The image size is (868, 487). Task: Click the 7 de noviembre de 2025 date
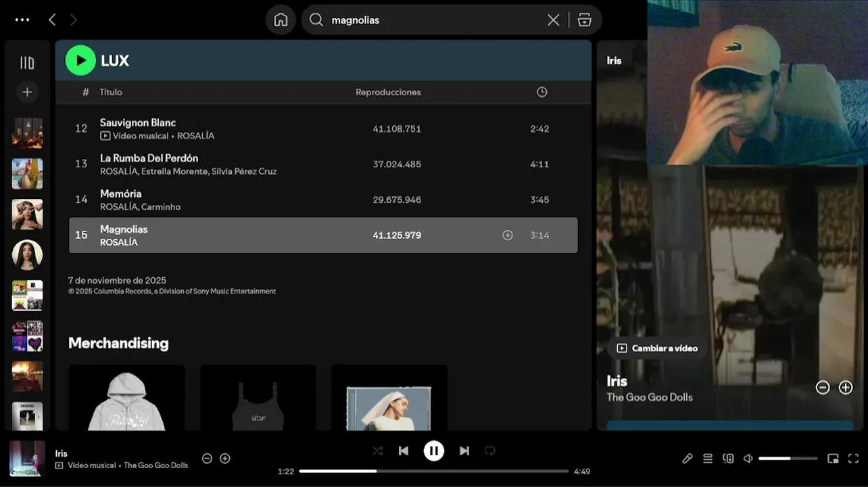click(117, 280)
